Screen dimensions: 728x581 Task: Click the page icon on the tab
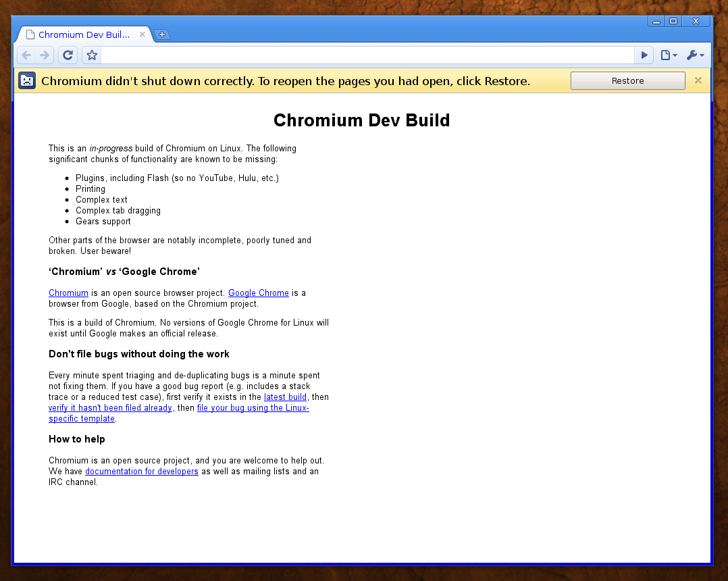(30, 35)
